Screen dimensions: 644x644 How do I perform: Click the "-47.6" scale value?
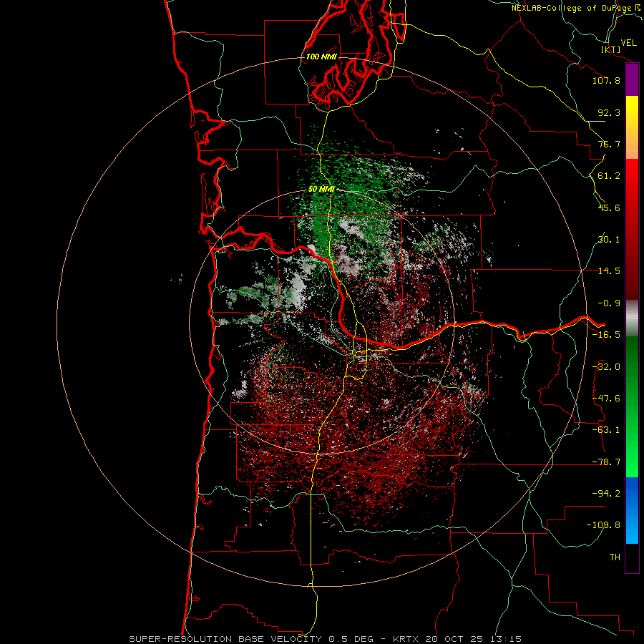point(606,399)
